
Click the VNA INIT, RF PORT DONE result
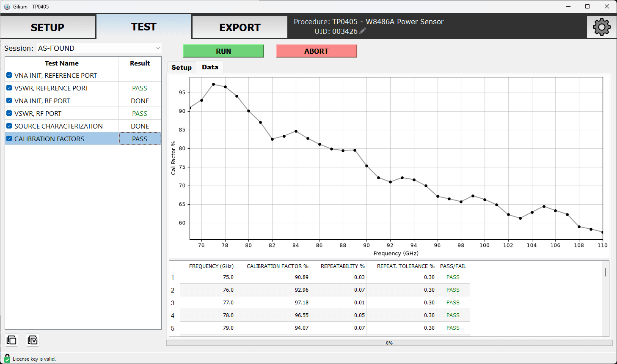point(140,101)
